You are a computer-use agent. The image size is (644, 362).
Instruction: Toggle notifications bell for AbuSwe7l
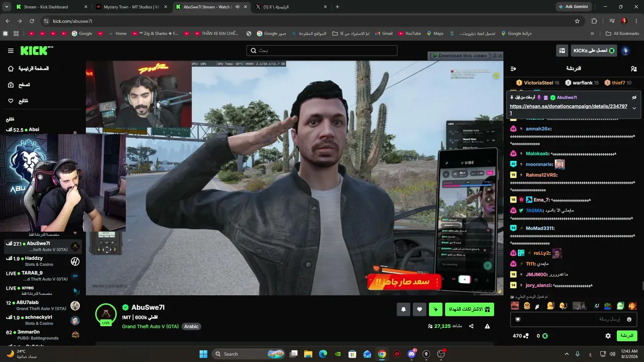(403, 310)
